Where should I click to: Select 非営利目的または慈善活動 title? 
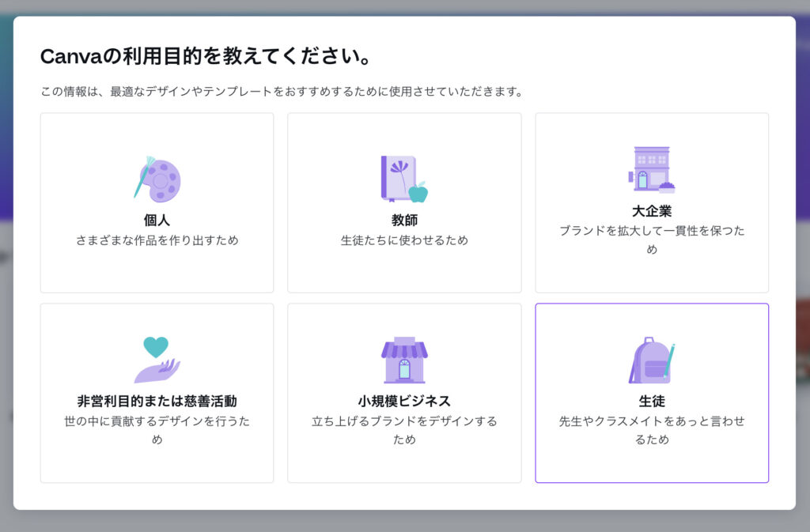coord(157,401)
